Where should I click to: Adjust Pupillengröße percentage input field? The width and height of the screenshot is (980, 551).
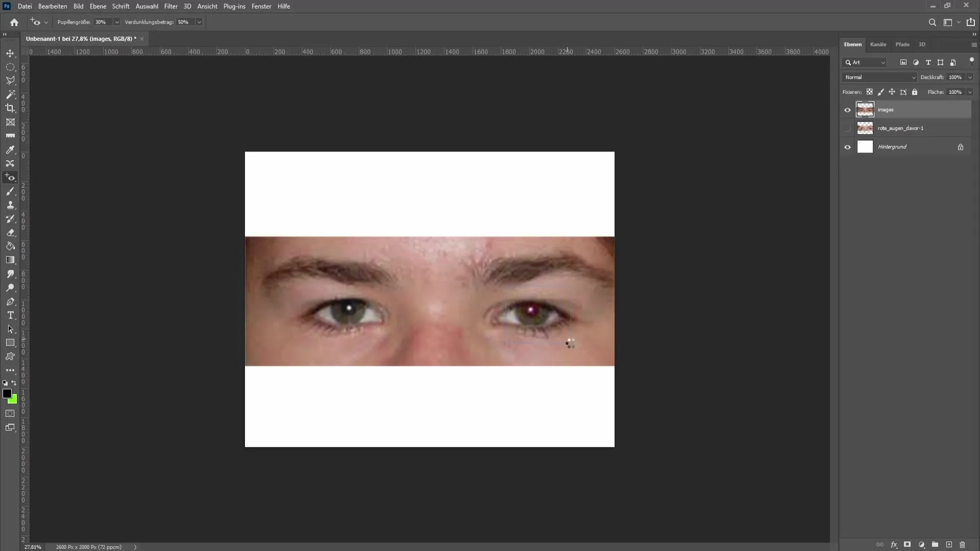click(101, 22)
